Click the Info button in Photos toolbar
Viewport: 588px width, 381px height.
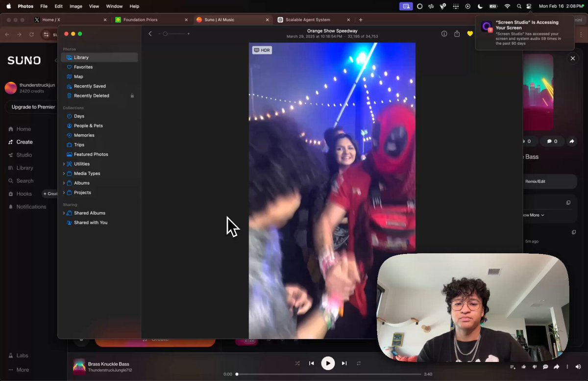(x=444, y=34)
